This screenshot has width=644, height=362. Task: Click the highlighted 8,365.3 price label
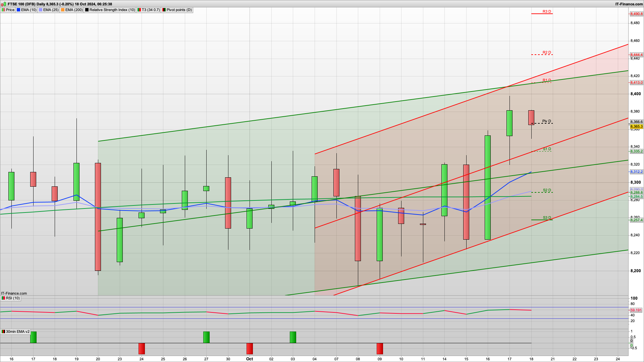point(636,127)
